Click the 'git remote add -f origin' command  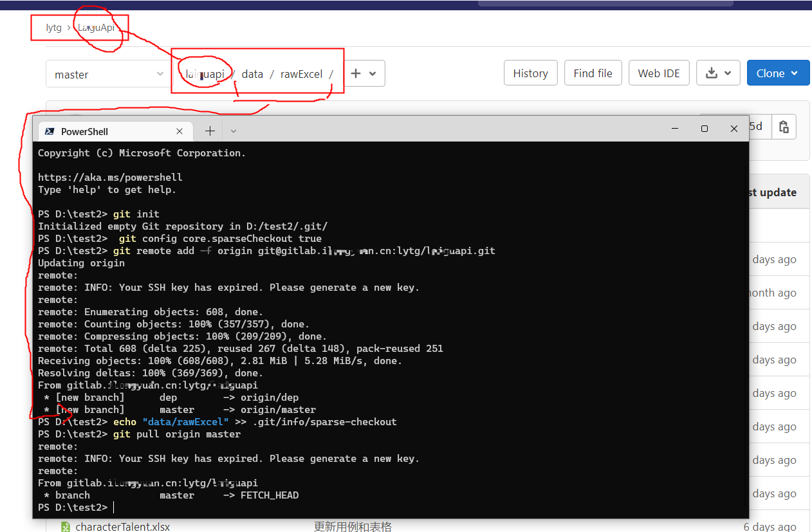266,251
